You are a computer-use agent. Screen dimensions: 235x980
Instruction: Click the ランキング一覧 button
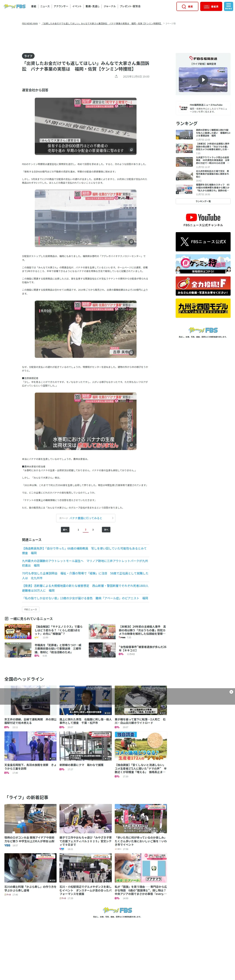click(203, 201)
